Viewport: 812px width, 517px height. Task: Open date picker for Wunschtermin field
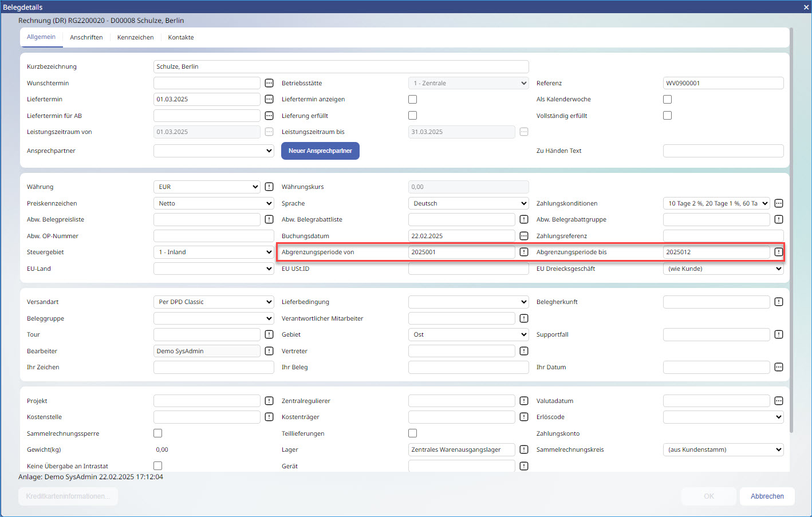pyautogui.click(x=269, y=83)
